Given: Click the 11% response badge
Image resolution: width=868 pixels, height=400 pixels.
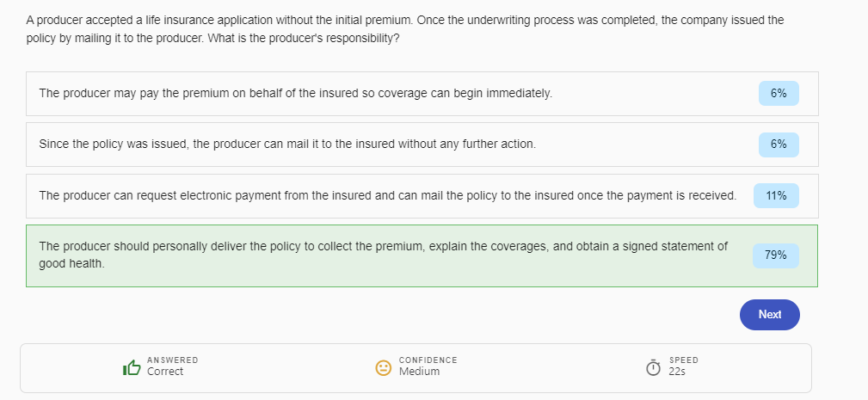Looking at the screenshot, I should click(x=776, y=195).
